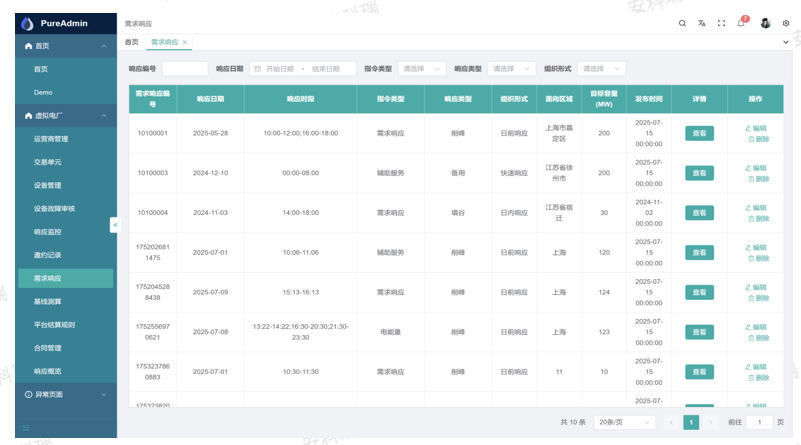Collapse the 首页 sidebar group
This screenshot has width=801, height=445.
pos(66,46)
